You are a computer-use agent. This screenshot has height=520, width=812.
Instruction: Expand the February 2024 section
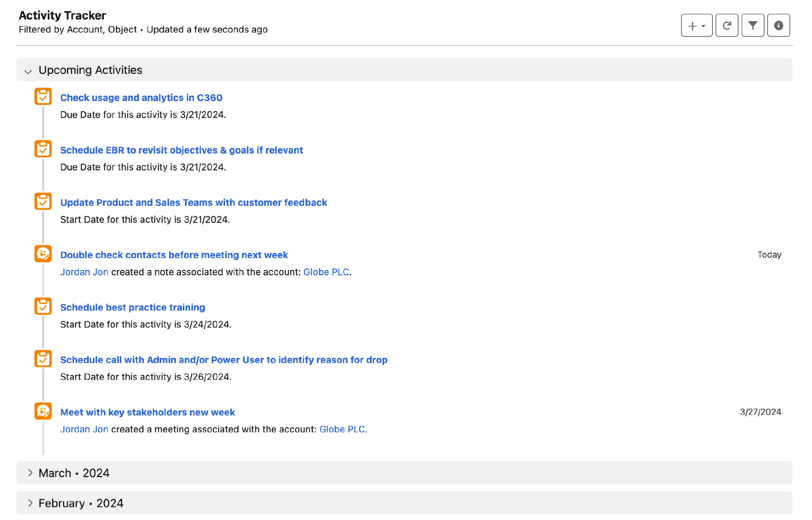30,503
